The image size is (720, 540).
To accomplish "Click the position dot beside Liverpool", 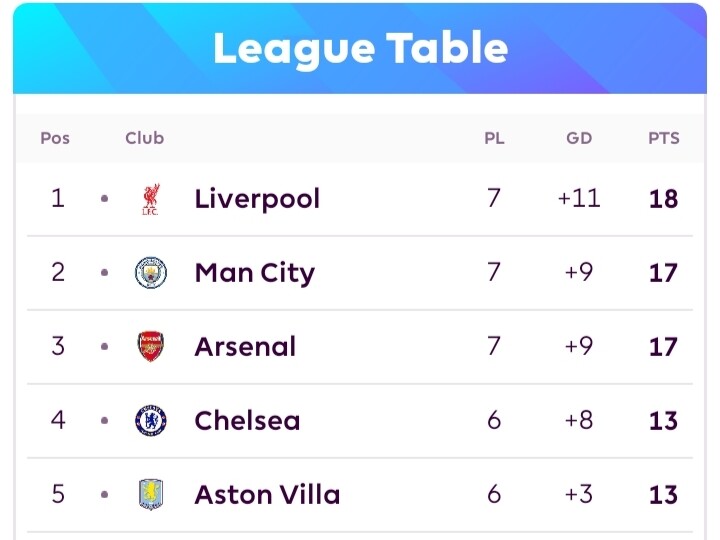I will click(x=104, y=199).
